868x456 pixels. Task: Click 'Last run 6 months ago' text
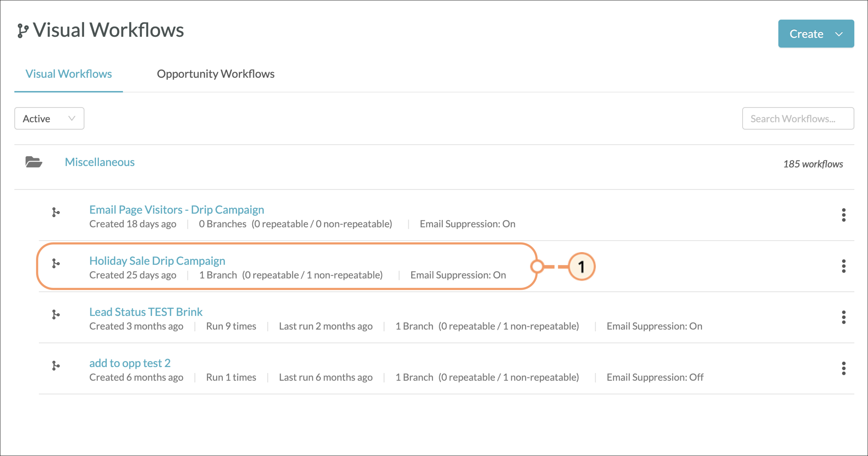[x=326, y=378]
